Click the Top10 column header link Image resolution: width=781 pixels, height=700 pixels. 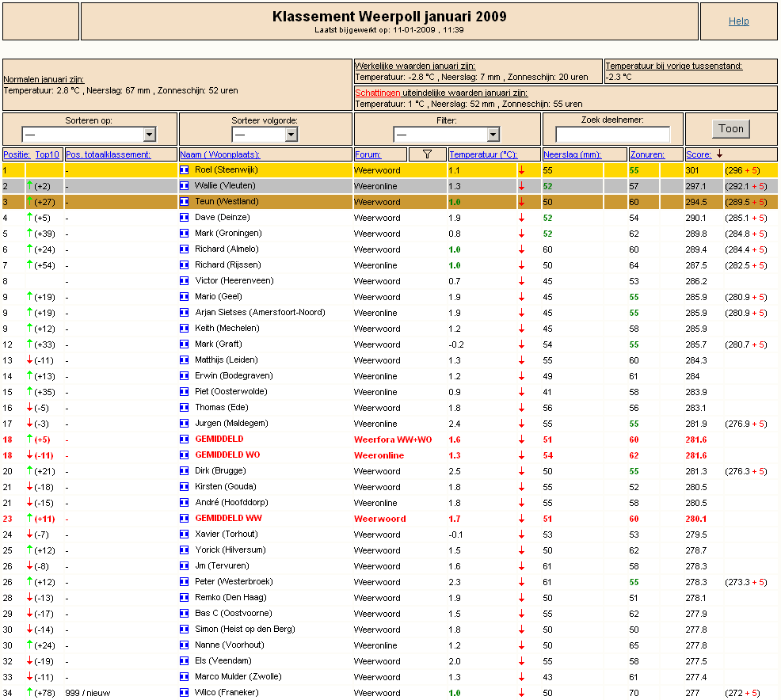click(x=47, y=154)
